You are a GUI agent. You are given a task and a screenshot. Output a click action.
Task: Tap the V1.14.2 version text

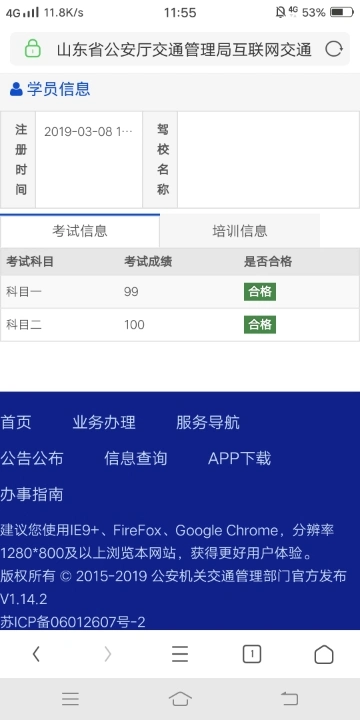(24, 599)
